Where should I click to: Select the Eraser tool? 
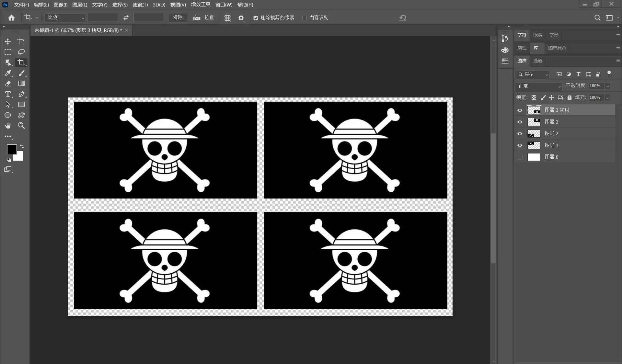(8, 84)
